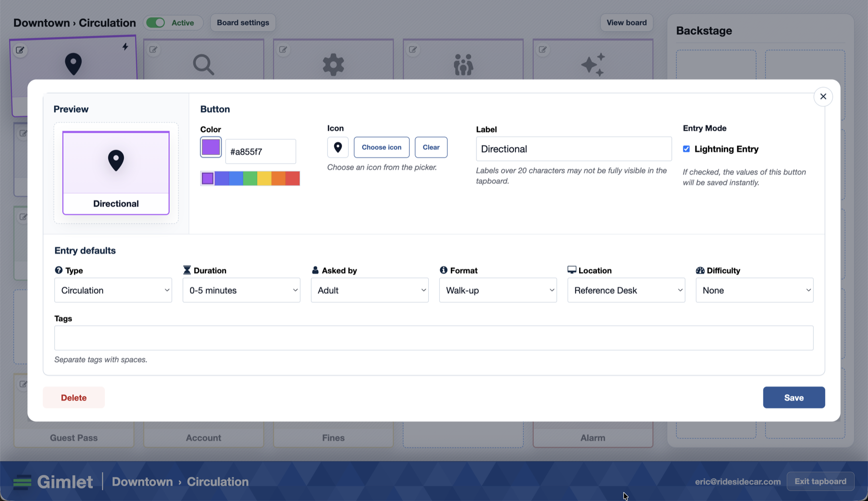Click the edit icon on the sparkles tile
Image resolution: width=868 pixels, height=501 pixels.
click(542, 49)
